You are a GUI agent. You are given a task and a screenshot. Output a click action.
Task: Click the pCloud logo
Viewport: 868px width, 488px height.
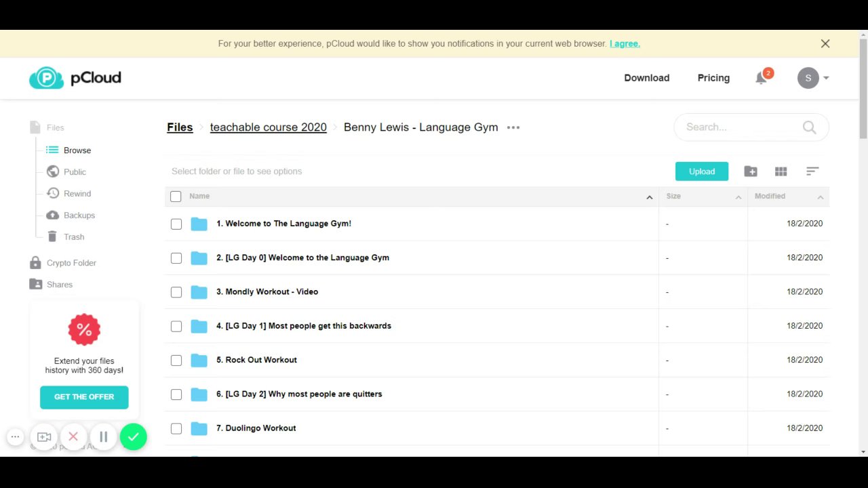coord(75,78)
